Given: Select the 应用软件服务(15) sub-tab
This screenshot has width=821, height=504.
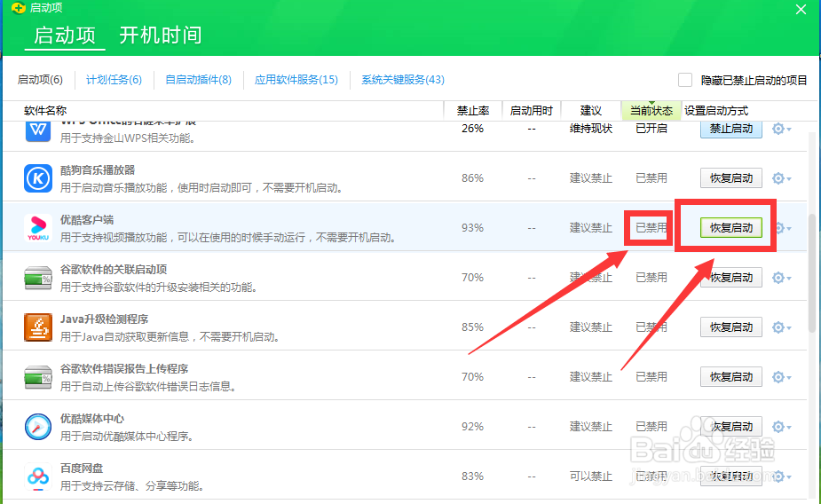Looking at the screenshot, I should tap(296, 80).
